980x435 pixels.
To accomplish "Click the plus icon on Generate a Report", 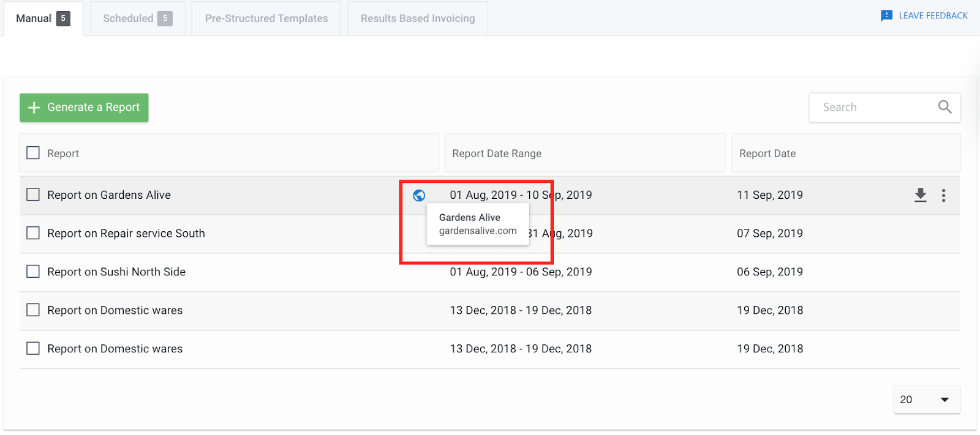I will point(34,108).
